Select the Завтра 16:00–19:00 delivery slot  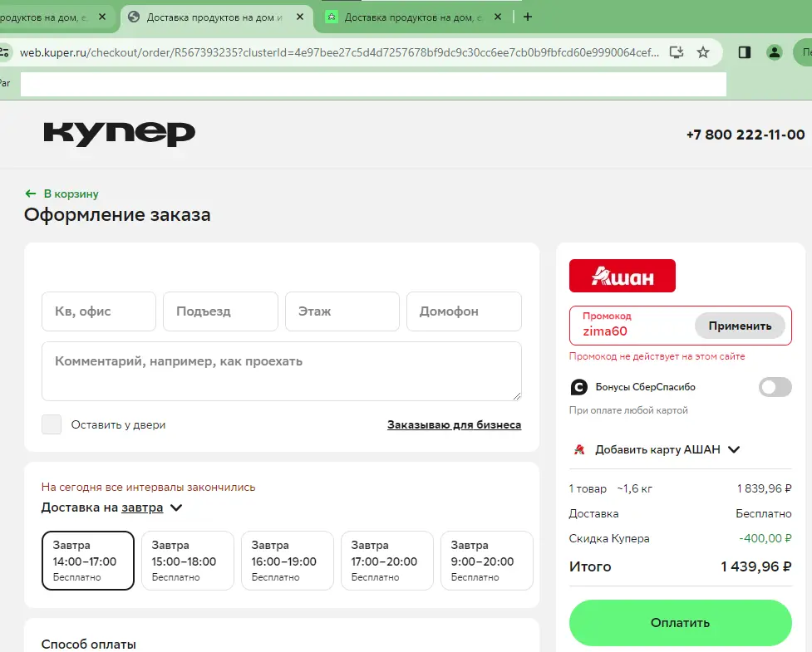point(288,561)
